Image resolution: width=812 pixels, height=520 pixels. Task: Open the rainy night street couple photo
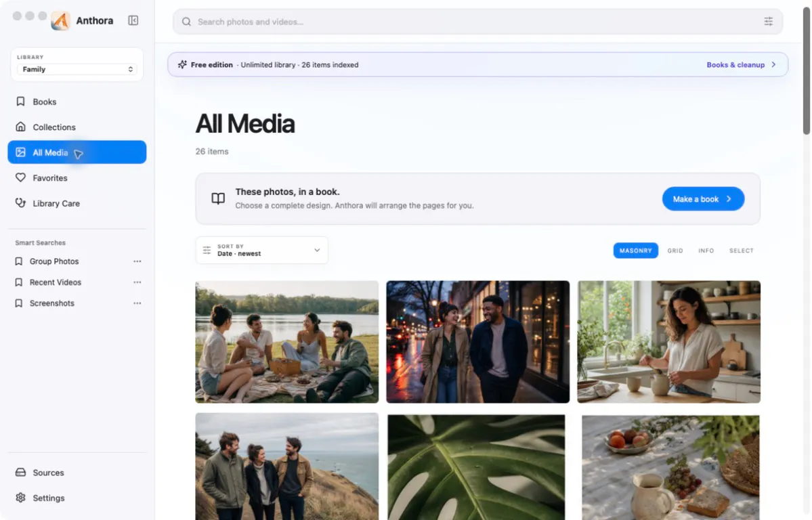(x=478, y=342)
